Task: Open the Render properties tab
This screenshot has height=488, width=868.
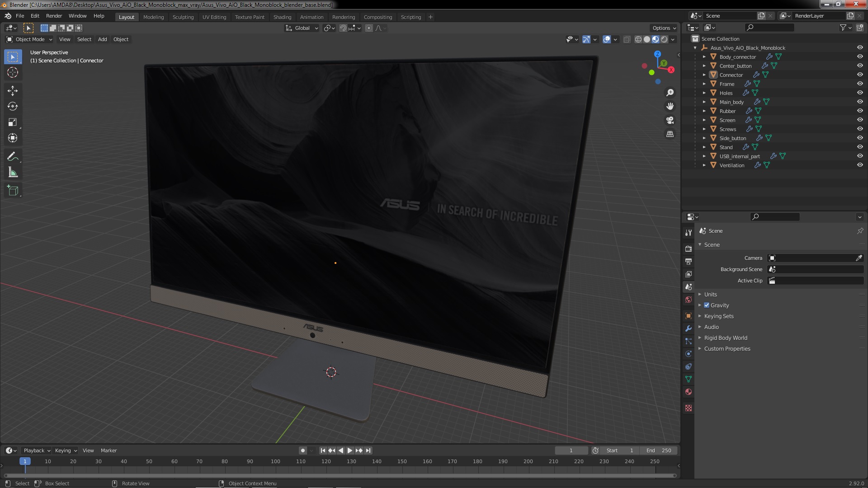Action: (x=689, y=249)
